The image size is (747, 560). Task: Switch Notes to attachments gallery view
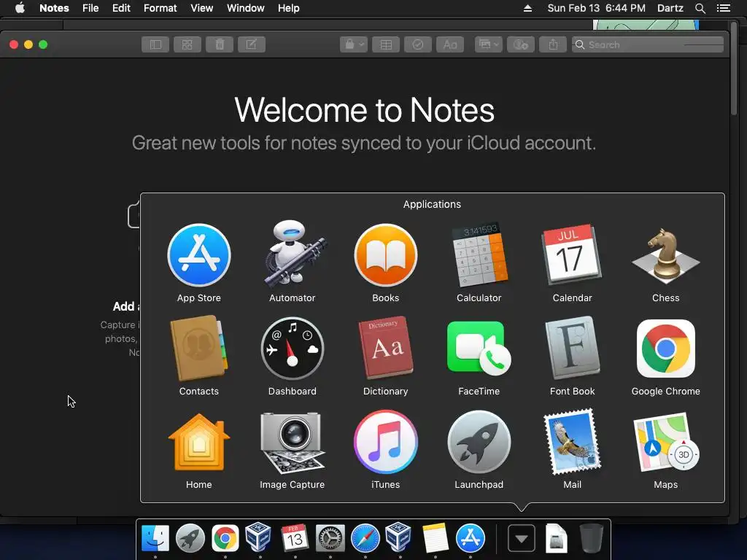tap(187, 44)
